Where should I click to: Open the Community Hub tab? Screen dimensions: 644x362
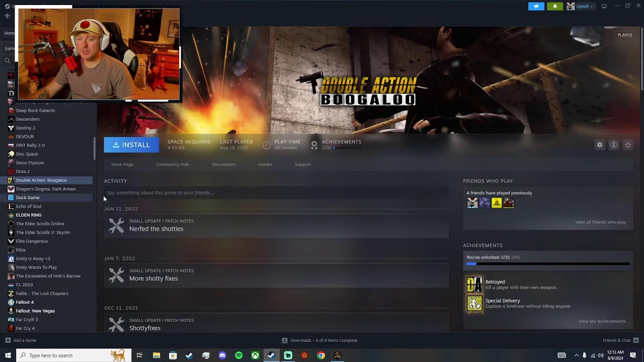[173, 164]
